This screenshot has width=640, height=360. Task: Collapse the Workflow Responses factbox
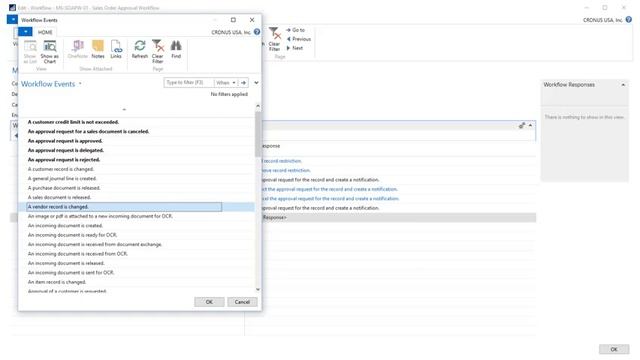click(623, 85)
